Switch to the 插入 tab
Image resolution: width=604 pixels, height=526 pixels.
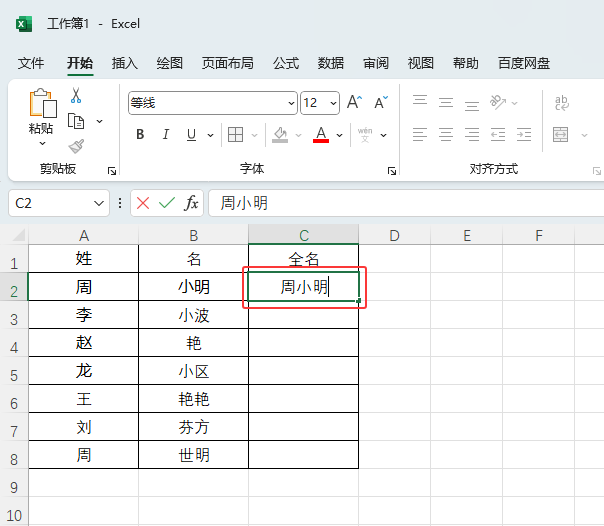coord(125,63)
